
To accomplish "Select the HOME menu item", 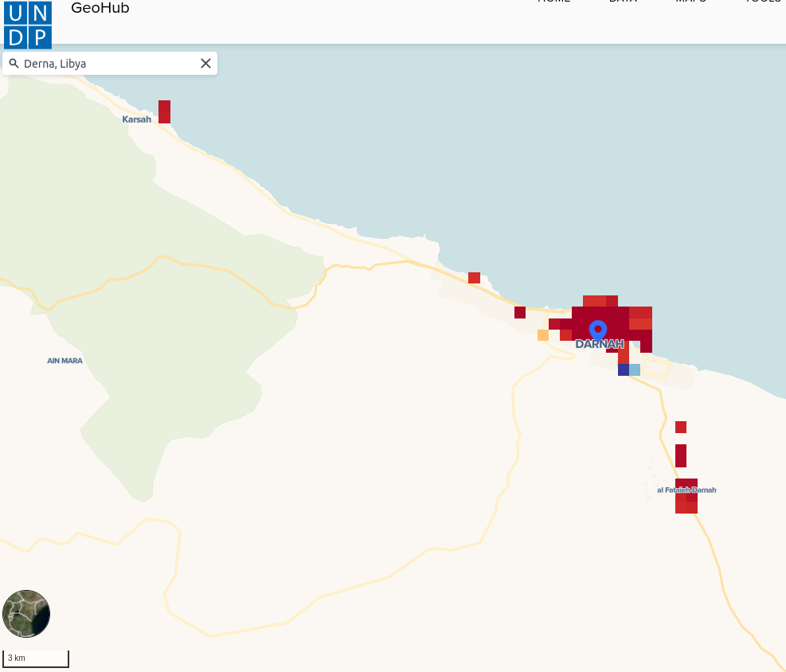I will pos(556,3).
